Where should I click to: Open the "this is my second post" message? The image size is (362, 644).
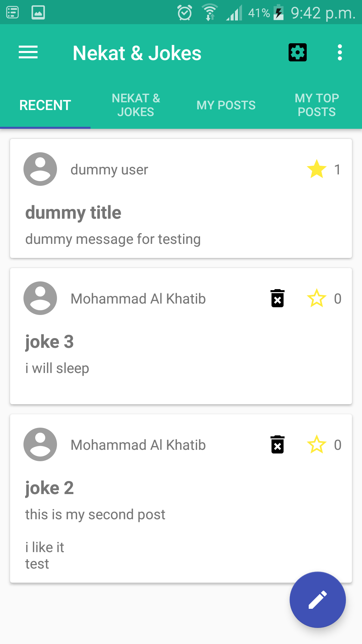[95, 515]
